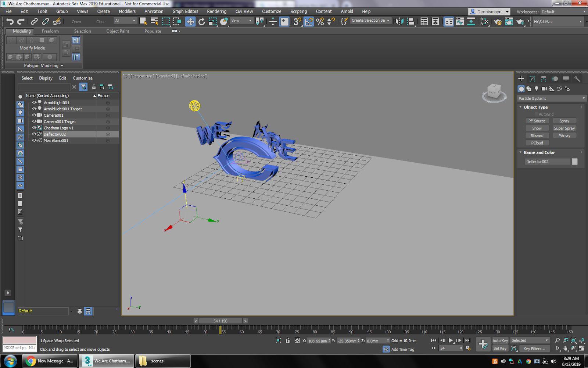Click frame 100 on the timeline track bar

388,329
